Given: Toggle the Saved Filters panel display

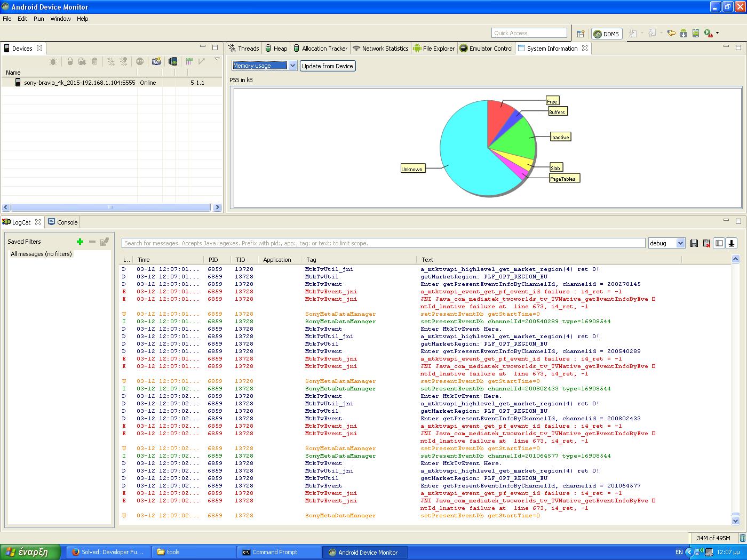Looking at the screenshot, I should pos(719,243).
